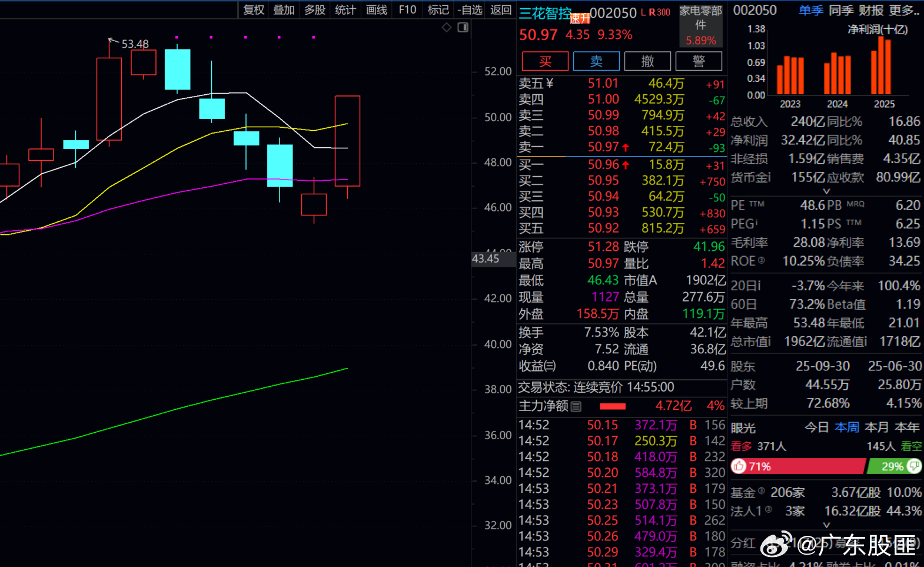Viewport: 924px width, 567px height.
Task: Click the info mark after 货币金
Action: click(769, 177)
